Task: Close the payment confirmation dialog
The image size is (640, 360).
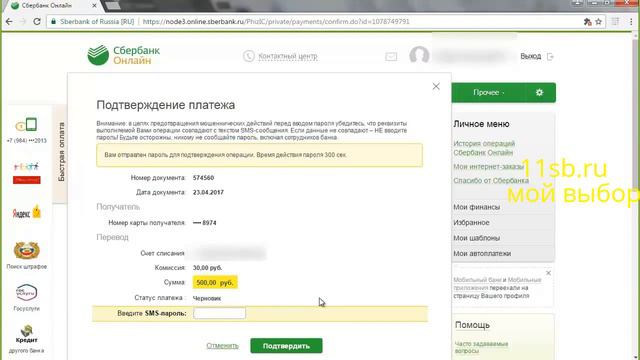Action: pos(436,86)
